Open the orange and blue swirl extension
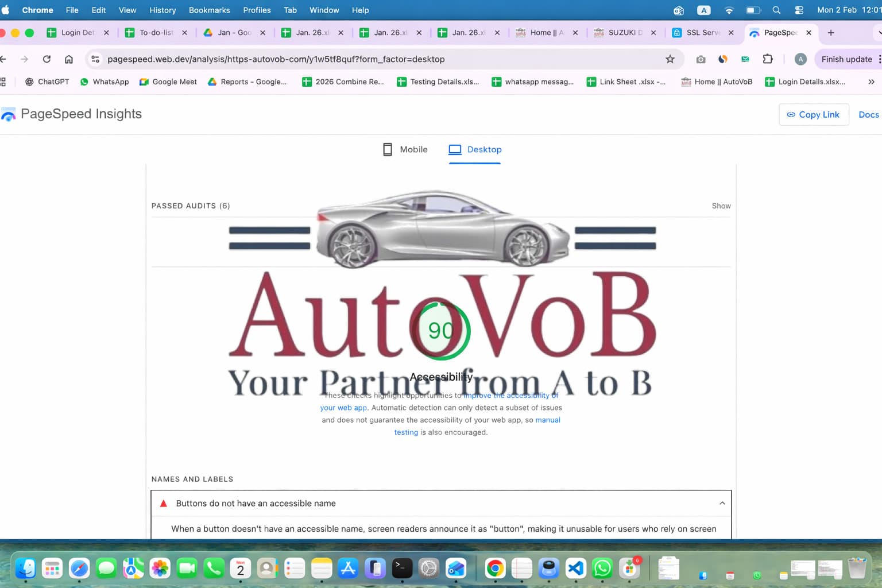 click(x=723, y=59)
